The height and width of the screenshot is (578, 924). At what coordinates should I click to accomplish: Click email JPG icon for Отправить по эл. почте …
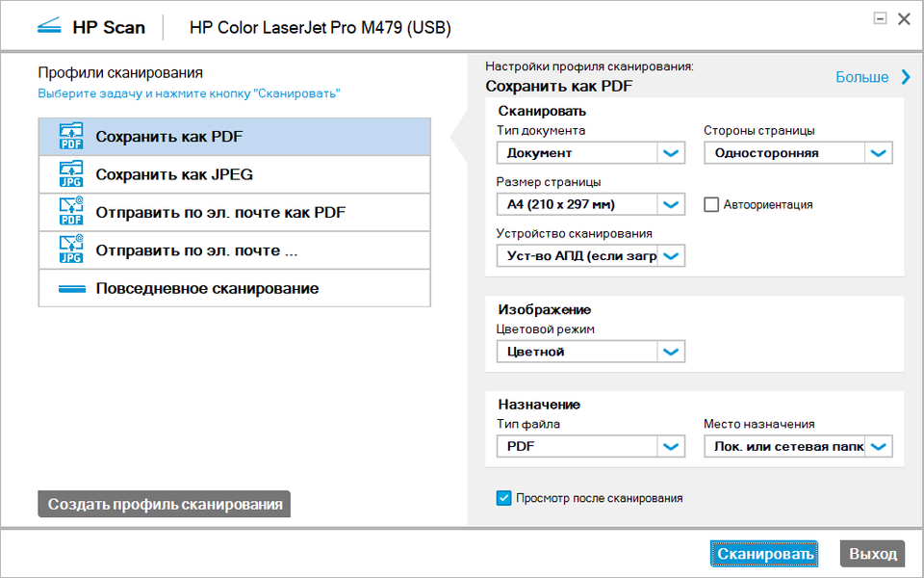coord(71,250)
